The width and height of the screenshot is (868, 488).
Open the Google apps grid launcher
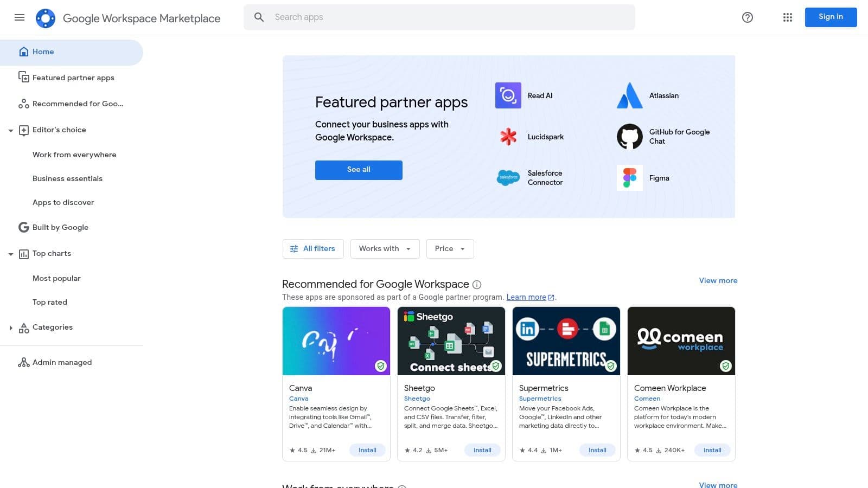click(x=787, y=17)
